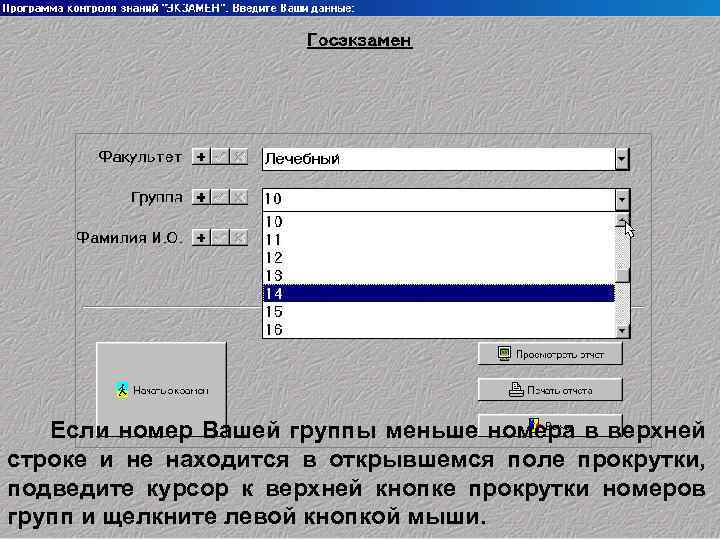Click the Госэкзамен heading

pyautogui.click(x=360, y=40)
